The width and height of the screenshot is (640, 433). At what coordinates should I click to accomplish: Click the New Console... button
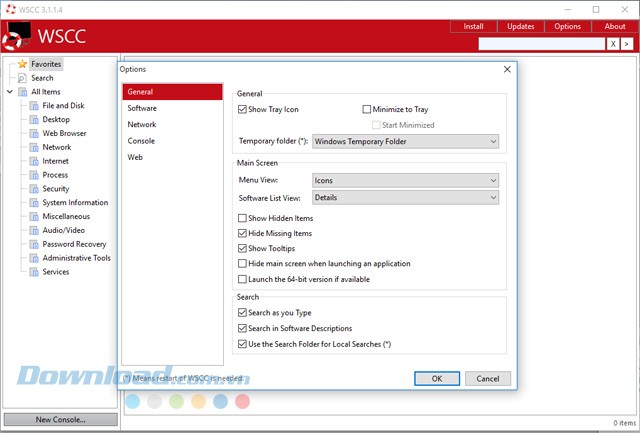tap(60, 420)
